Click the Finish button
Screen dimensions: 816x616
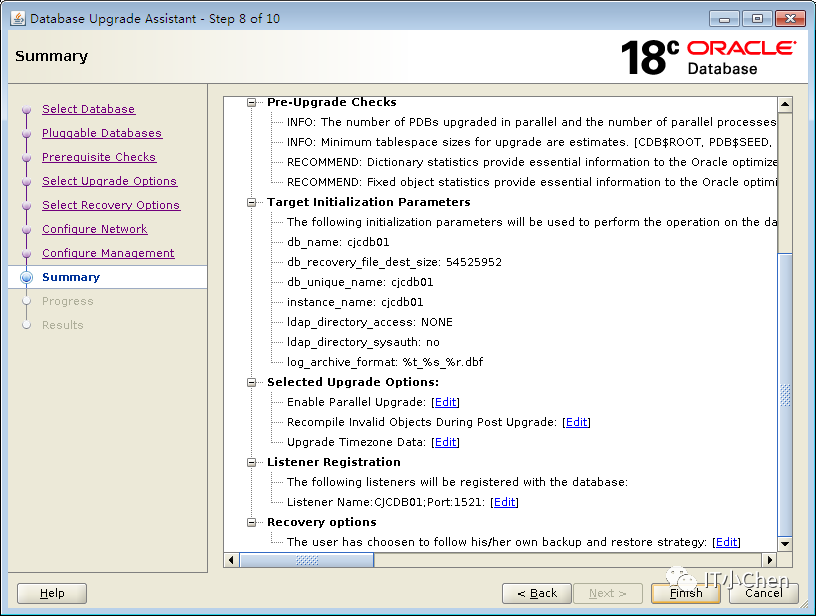tap(686, 593)
